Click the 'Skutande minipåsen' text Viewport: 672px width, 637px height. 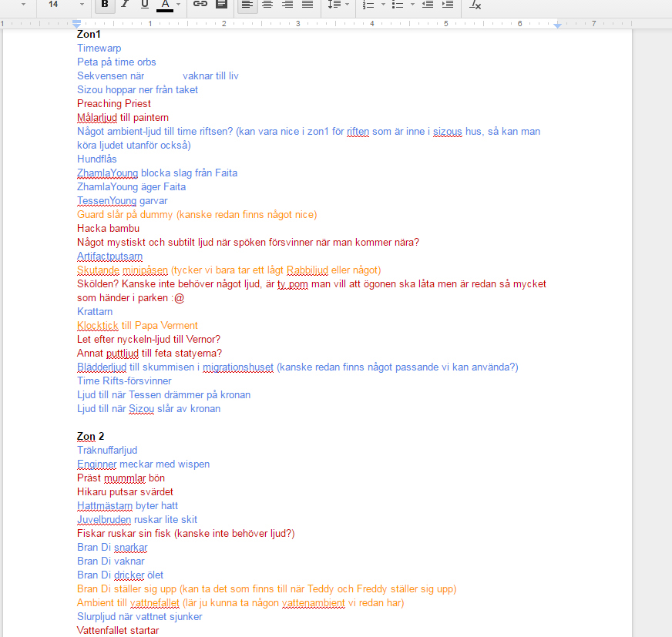click(123, 270)
